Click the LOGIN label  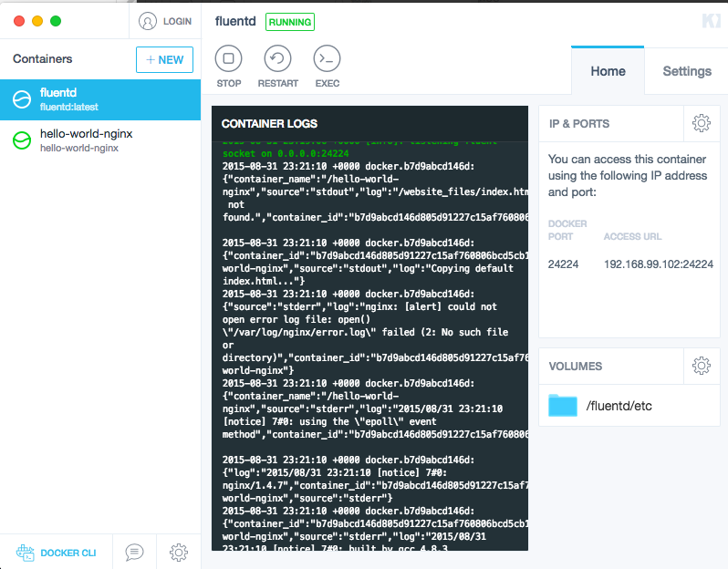pos(177,21)
